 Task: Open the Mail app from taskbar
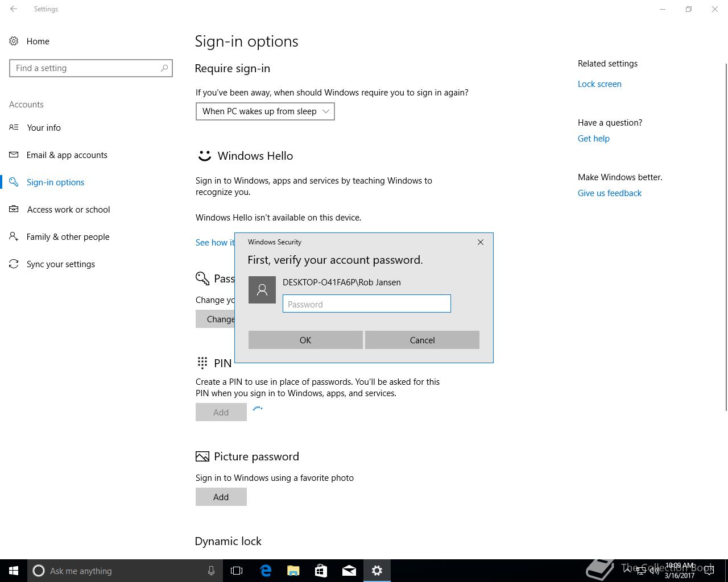(349, 571)
